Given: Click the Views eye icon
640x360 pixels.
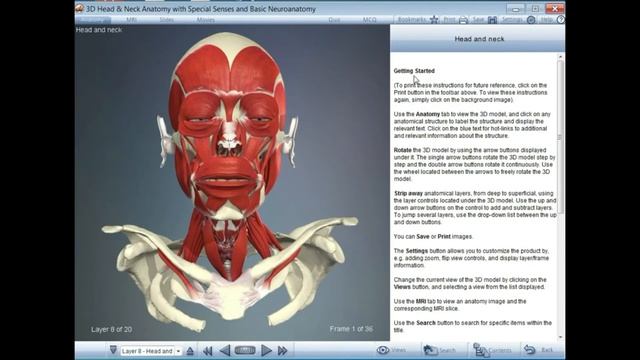Looking at the screenshot, I should 382,350.
